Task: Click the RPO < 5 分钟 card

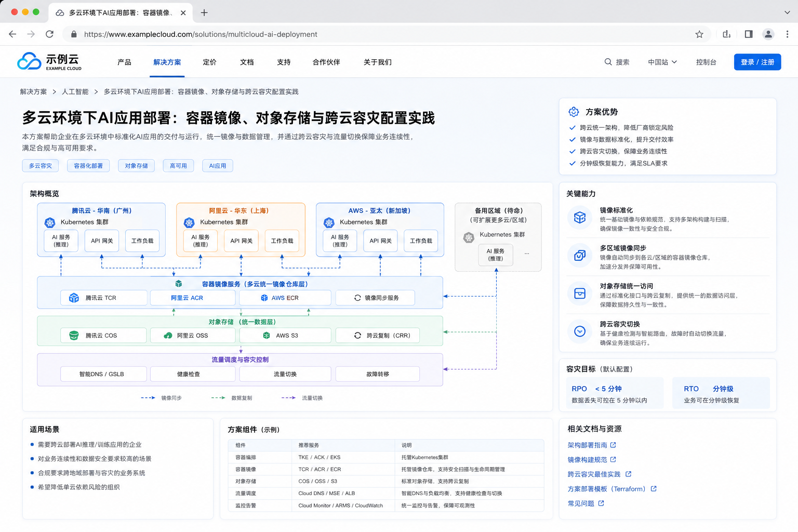Action: tap(615, 394)
